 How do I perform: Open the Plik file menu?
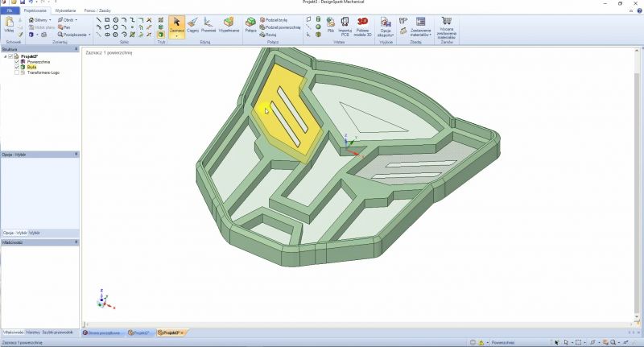(x=10, y=10)
